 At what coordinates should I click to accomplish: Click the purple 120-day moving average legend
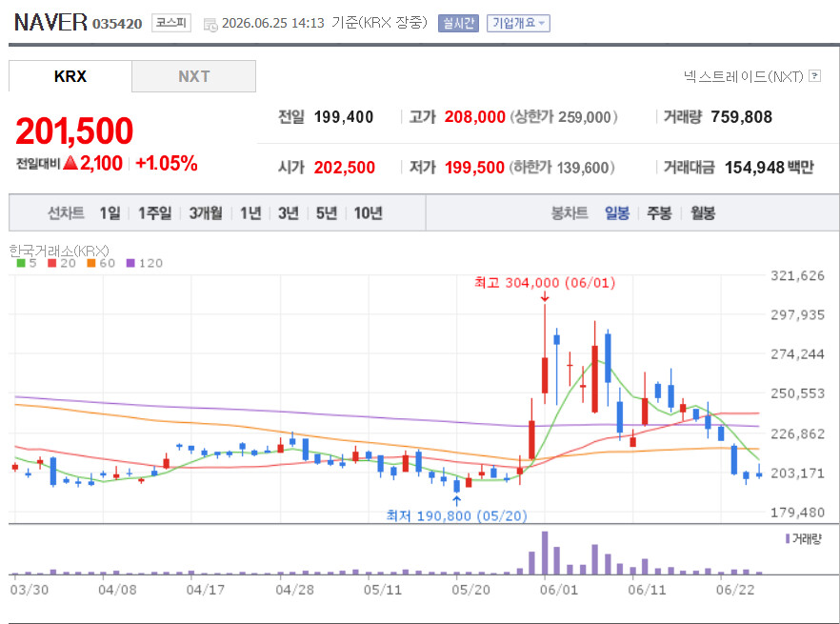(x=144, y=263)
